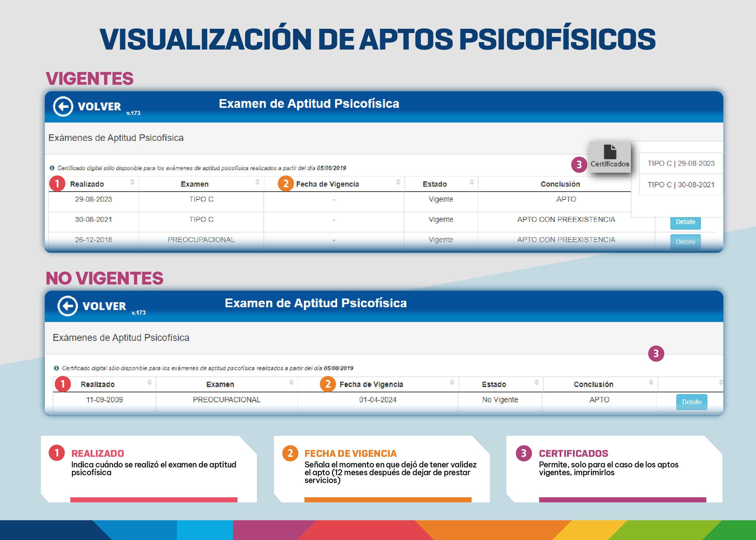
Task: Click Vigente status in the 26-12-2018 row
Action: (x=441, y=240)
